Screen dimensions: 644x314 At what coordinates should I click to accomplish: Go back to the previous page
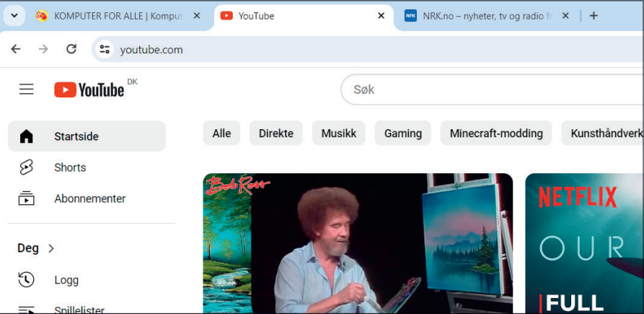16,49
